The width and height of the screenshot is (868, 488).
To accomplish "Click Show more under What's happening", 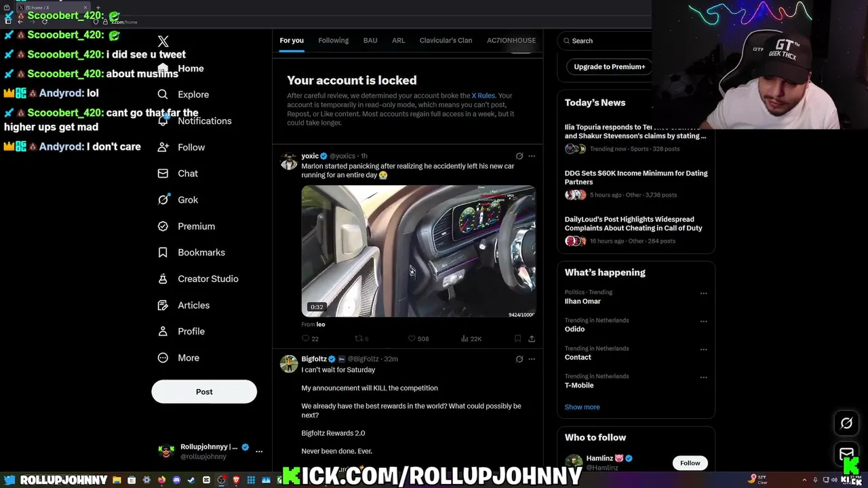I will click(582, 407).
